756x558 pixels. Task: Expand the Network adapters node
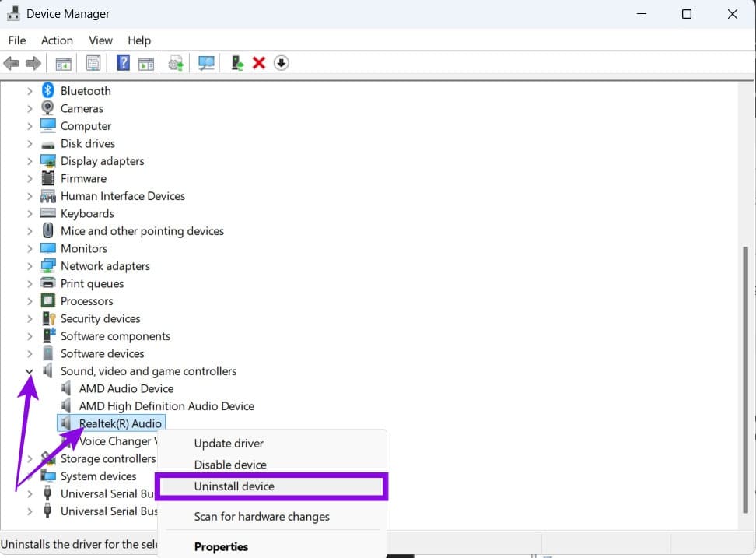click(30, 266)
